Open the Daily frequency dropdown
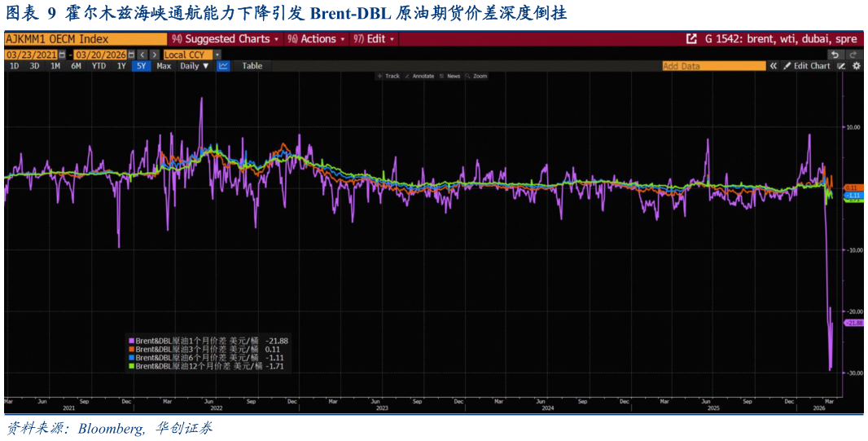 click(195, 66)
